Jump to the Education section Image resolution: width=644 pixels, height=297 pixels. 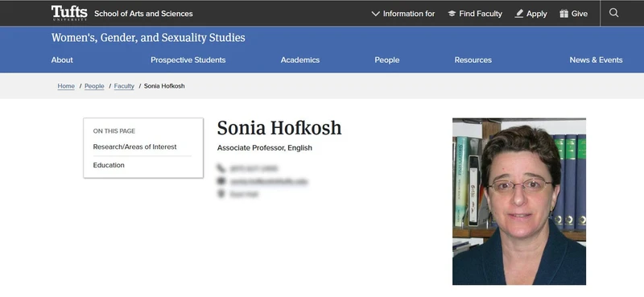[x=109, y=165]
